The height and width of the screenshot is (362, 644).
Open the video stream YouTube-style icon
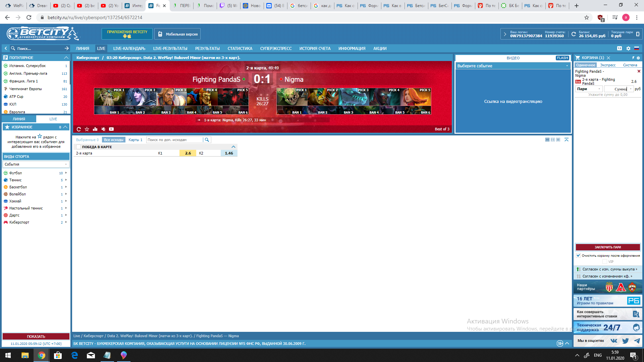[x=111, y=129]
